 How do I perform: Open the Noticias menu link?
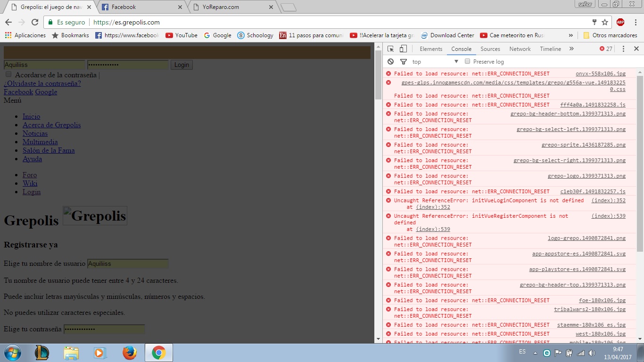pos(35,133)
